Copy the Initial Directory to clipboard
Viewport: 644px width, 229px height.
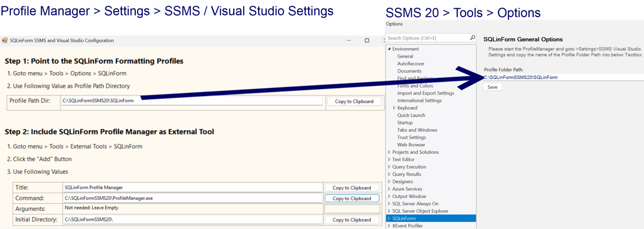point(351,220)
